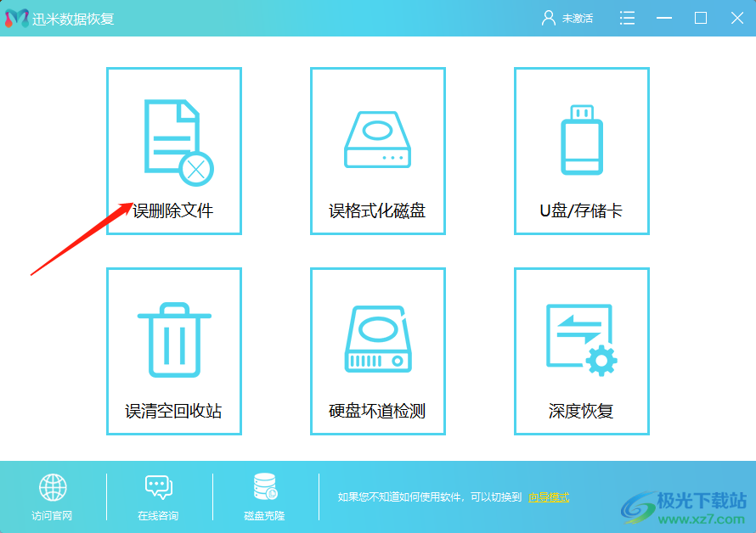
Task: Open 在线咨询 online chat support
Action: [x=158, y=497]
